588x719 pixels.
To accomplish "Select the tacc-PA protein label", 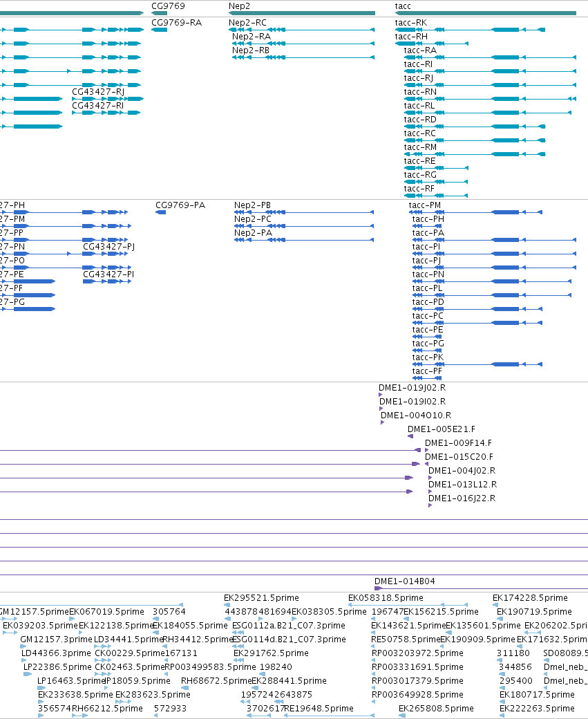I will coord(428,232).
